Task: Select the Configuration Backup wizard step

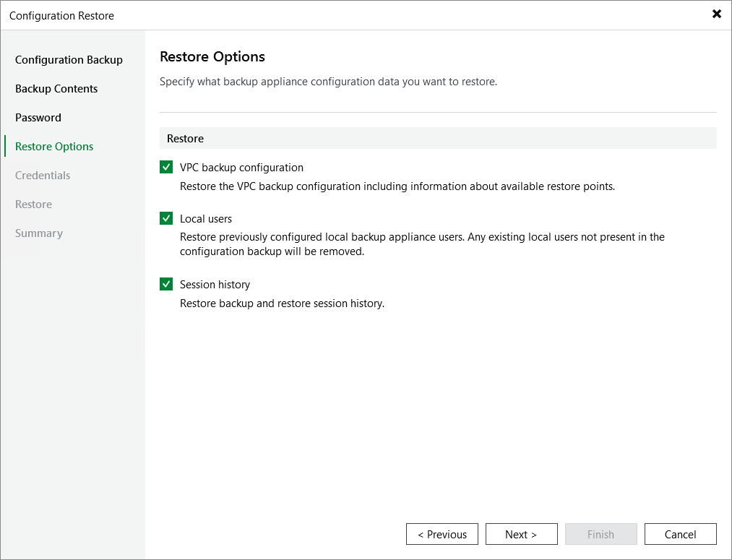Action: click(69, 59)
